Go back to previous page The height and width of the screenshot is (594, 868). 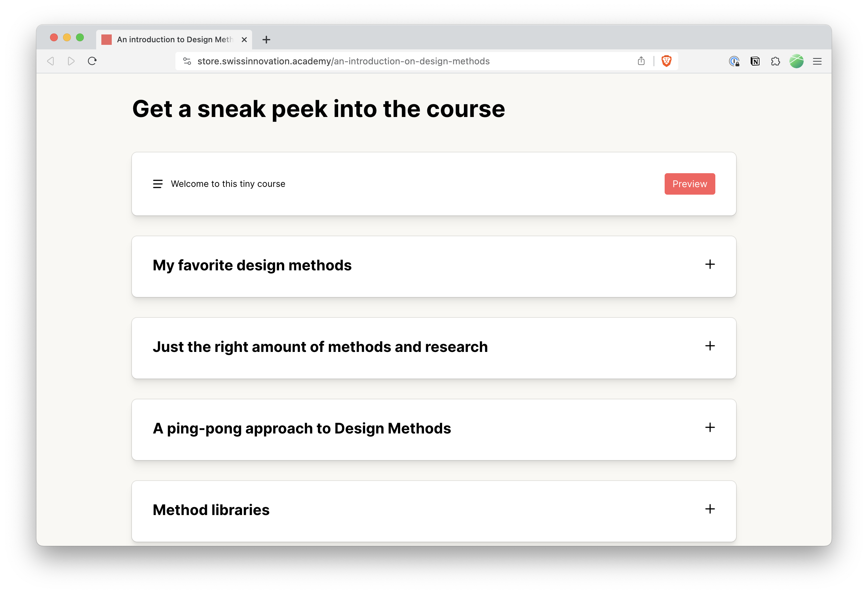[x=51, y=61]
